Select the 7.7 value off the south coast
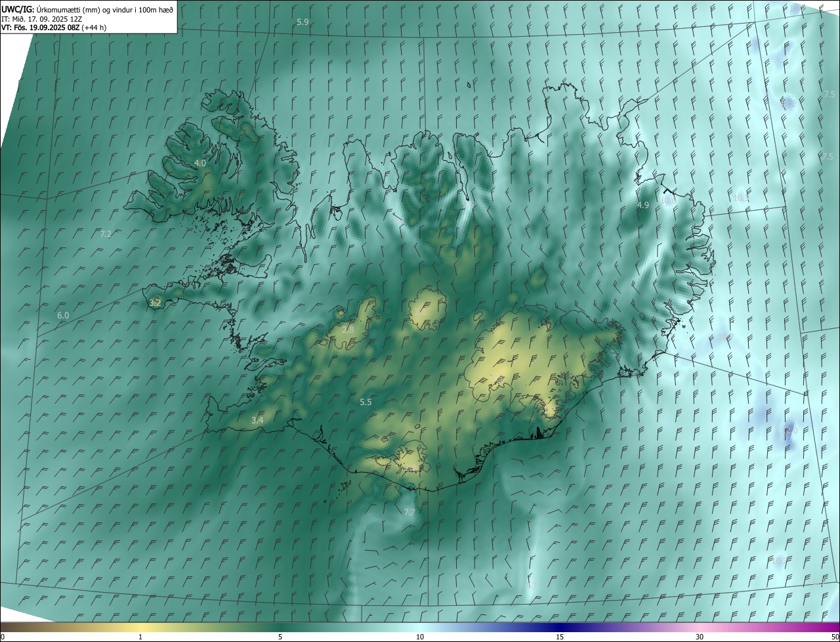This screenshot has height=642, width=840. 409,512
